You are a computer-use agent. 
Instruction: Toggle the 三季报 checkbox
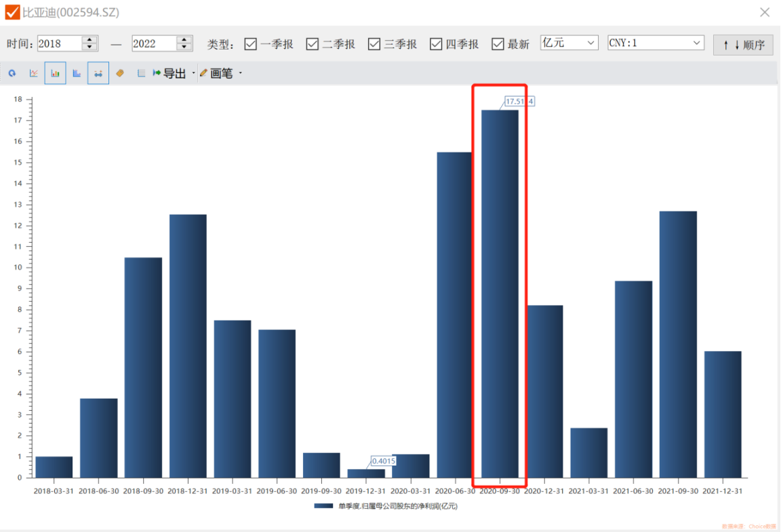click(374, 44)
